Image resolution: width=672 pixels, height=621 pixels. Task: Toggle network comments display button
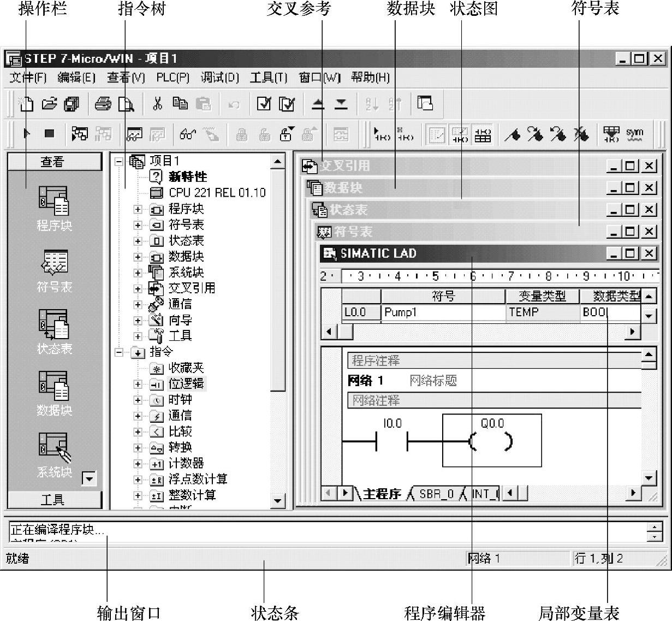point(460,134)
